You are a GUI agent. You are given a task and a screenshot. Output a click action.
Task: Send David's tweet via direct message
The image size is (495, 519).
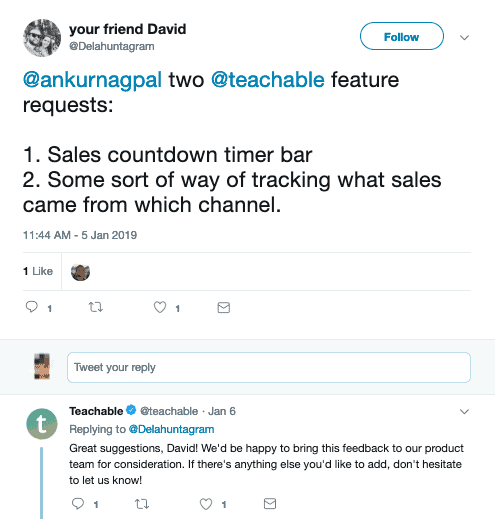223,307
